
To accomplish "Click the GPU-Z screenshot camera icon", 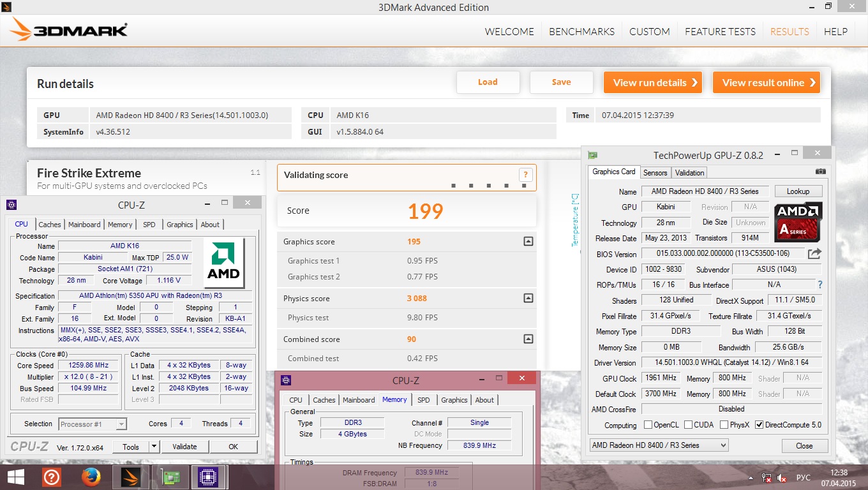I will click(x=821, y=172).
